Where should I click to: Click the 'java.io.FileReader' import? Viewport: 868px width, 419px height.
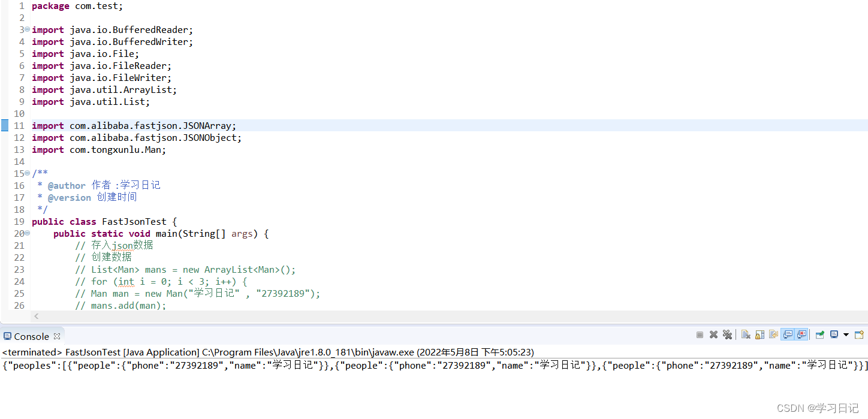[120, 66]
